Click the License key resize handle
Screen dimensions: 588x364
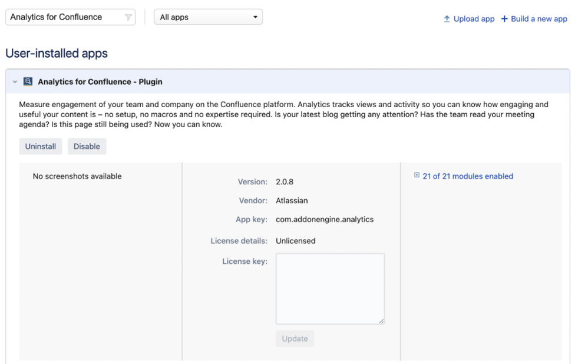381,321
